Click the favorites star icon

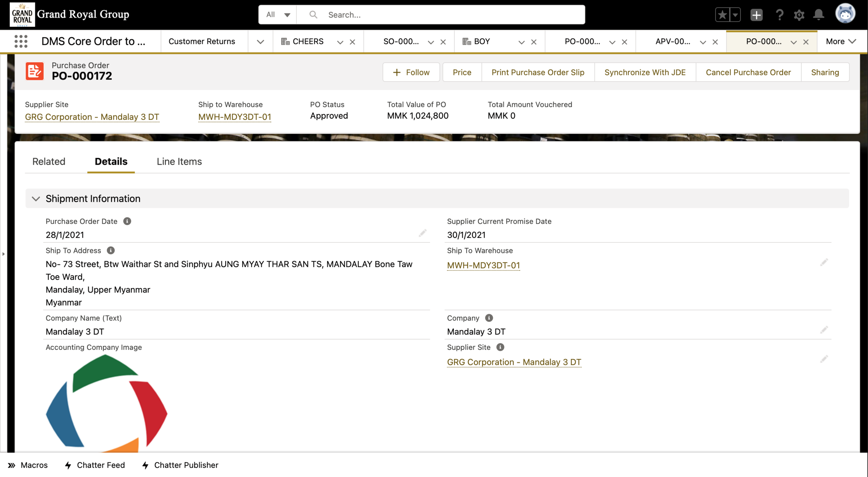pos(722,15)
